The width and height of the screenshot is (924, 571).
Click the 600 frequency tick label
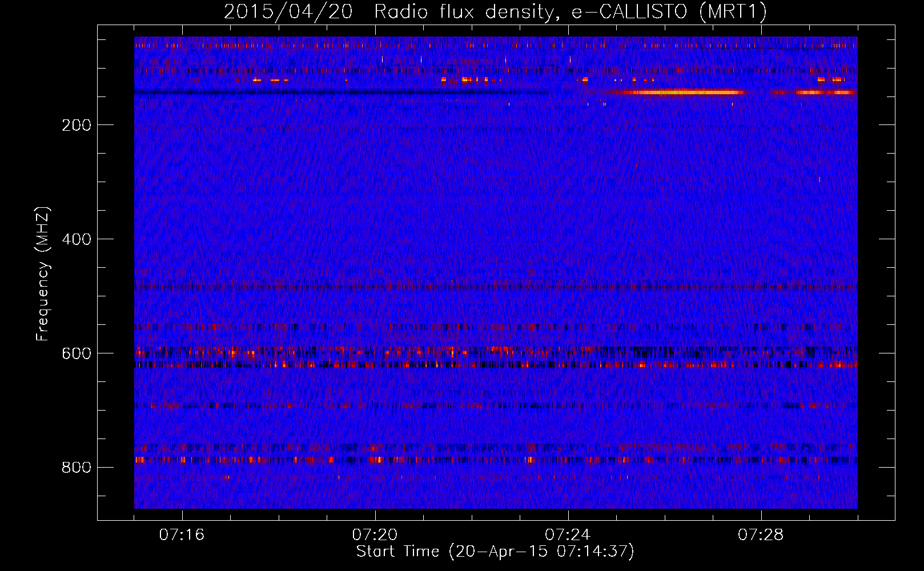(77, 353)
